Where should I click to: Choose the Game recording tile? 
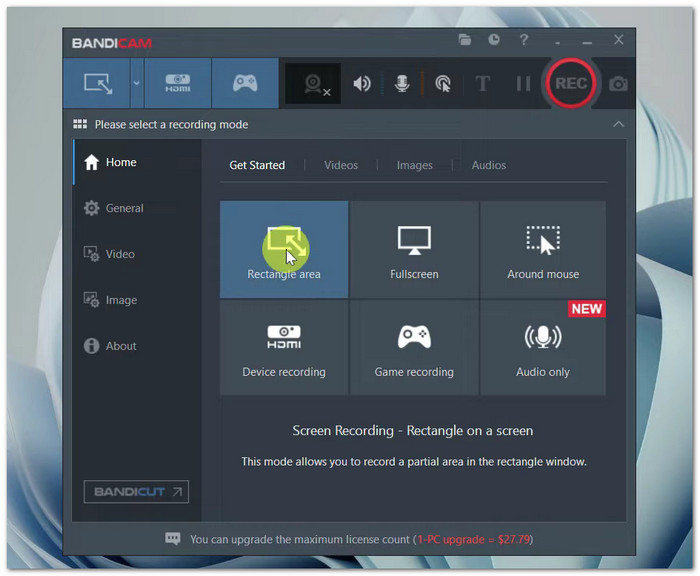coord(414,347)
